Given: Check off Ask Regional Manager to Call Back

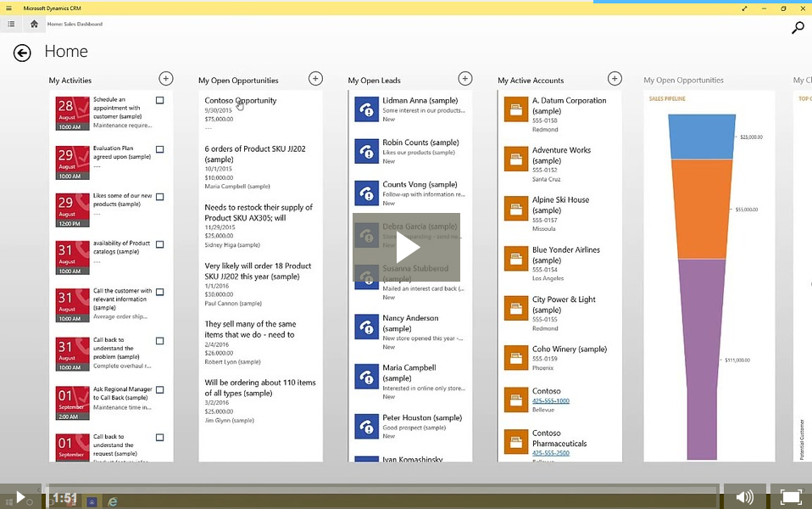Looking at the screenshot, I should click(160, 389).
